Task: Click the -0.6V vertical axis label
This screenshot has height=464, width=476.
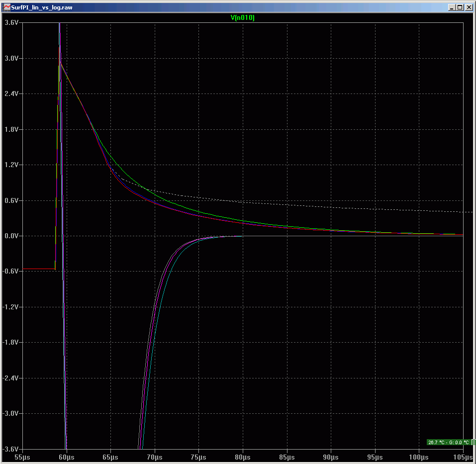Action: [10, 272]
